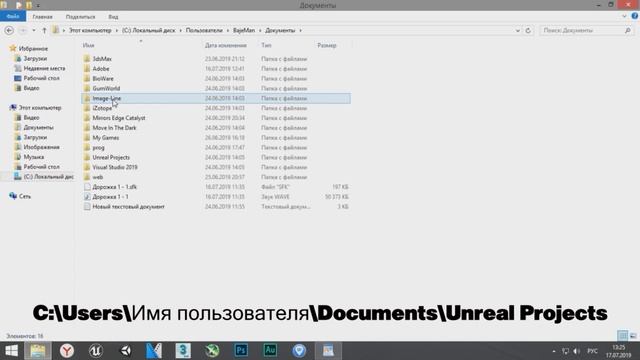Image resolution: width=640 pixels, height=360 pixels.
Task: Switch to details view icon in status bar
Action: coord(622,336)
